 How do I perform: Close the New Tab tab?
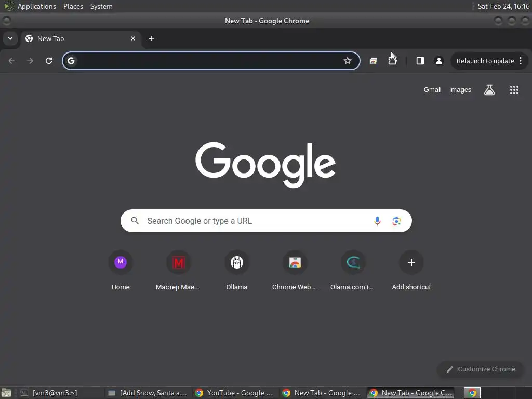pyautogui.click(x=133, y=38)
